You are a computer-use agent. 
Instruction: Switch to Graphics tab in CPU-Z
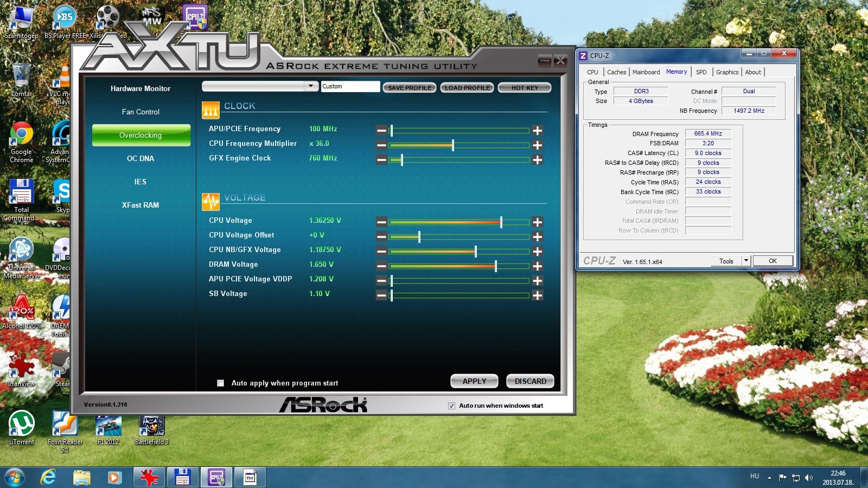727,72
